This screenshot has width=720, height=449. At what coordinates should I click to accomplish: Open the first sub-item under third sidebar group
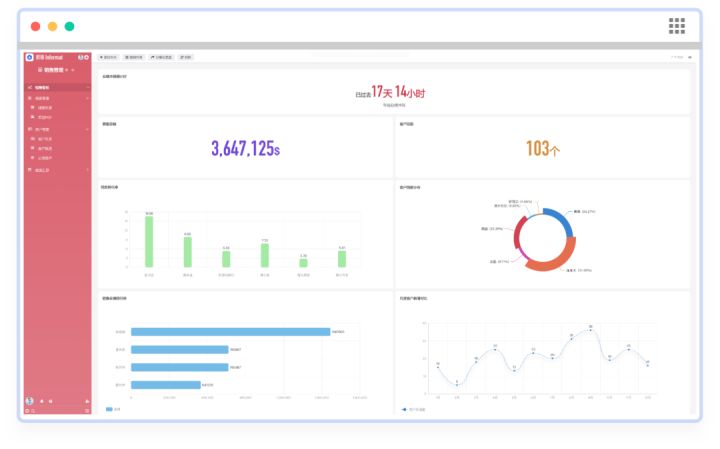tap(45, 139)
